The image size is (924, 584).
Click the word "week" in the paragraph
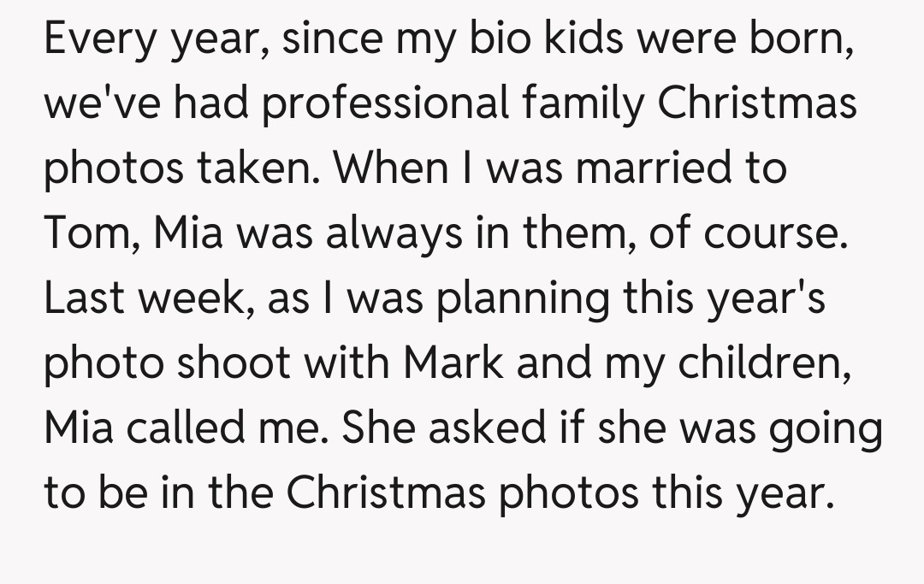[189, 298]
